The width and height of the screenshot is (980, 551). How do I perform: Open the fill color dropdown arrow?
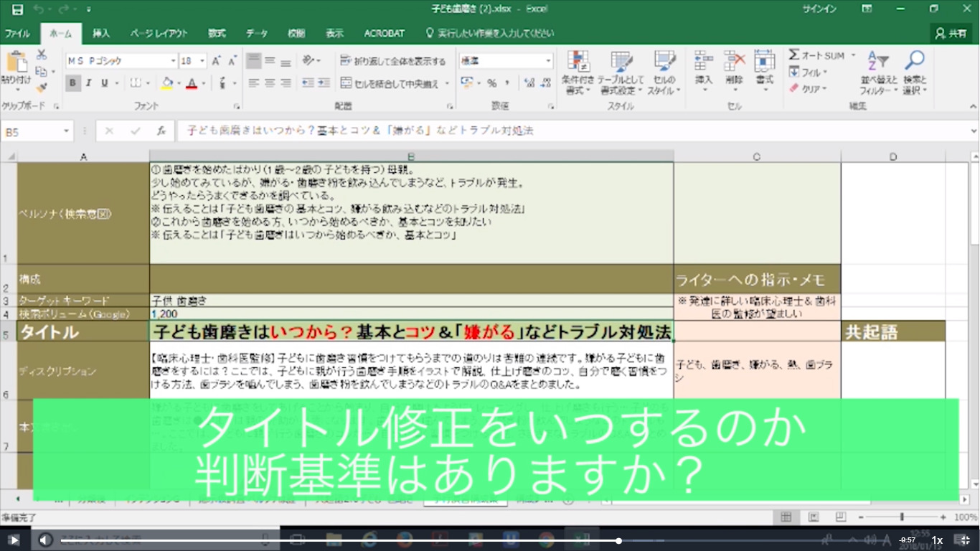pyautogui.click(x=179, y=83)
